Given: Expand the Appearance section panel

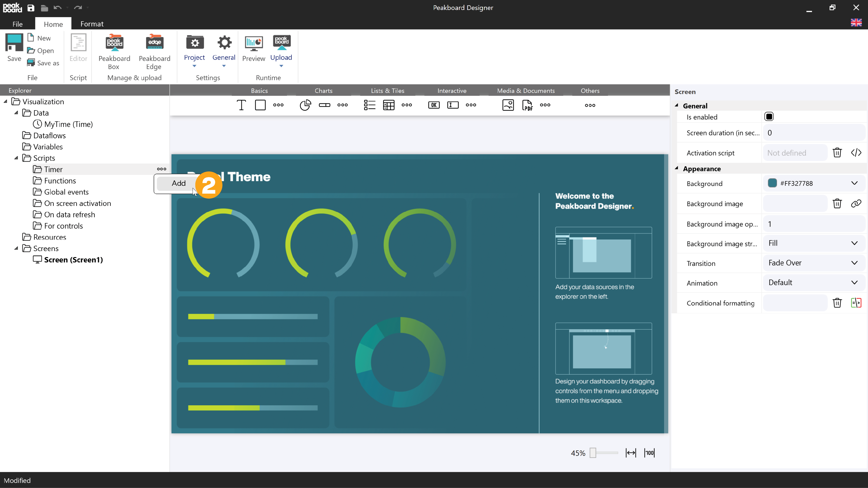Looking at the screenshot, I should click(x=677, y=169).
